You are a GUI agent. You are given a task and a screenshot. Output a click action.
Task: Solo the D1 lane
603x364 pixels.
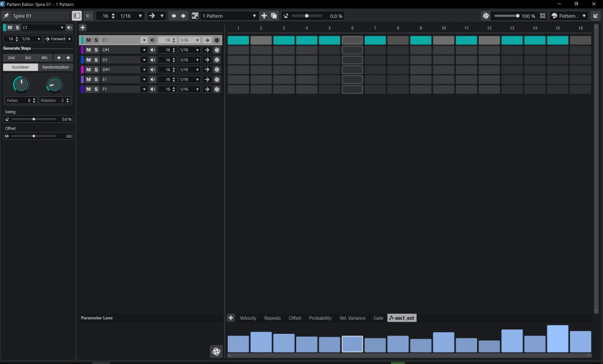click(x=96, y=60)
